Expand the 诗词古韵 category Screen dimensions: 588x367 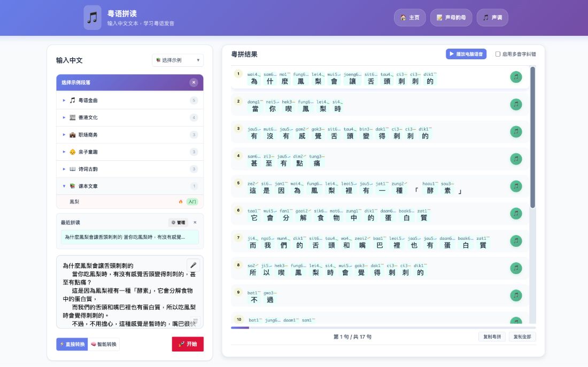pyautogui.click(x=130, y=169)
